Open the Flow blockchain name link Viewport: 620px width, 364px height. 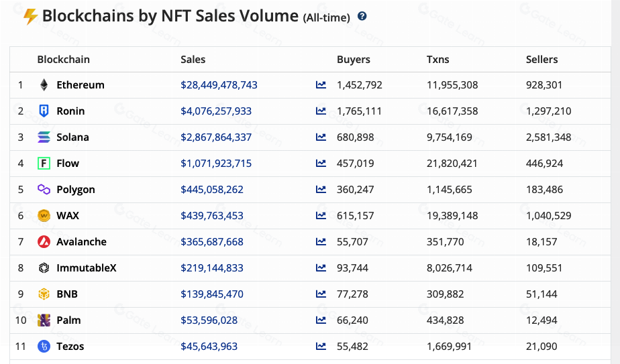pos(68,163)
